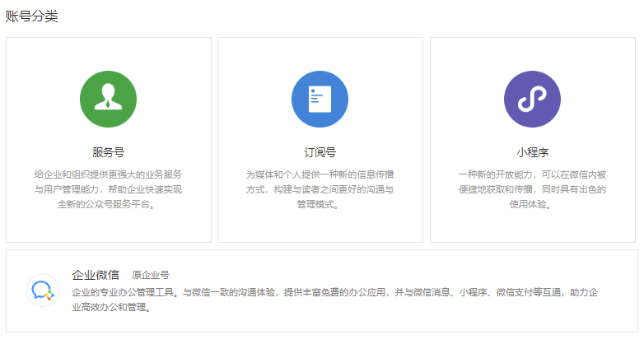The image size is (644, 344).
Task: Click the blue 订阅号 document icon
Action: tap(320, 99)
